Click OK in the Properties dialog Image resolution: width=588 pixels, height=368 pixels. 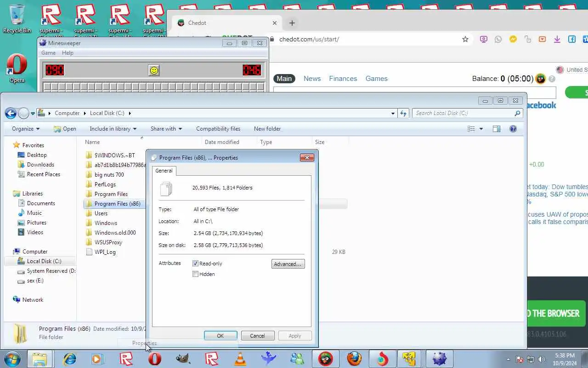(220, 336)
